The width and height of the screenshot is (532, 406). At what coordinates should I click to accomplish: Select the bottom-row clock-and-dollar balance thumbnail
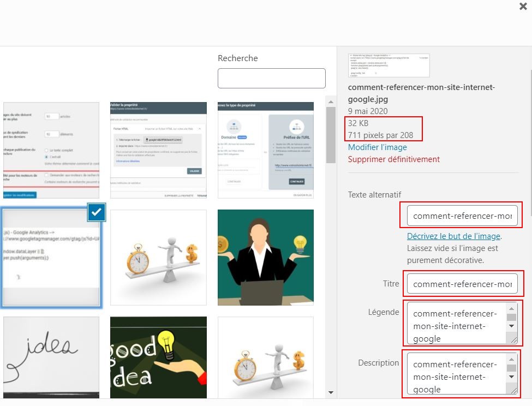click(266, 357)
